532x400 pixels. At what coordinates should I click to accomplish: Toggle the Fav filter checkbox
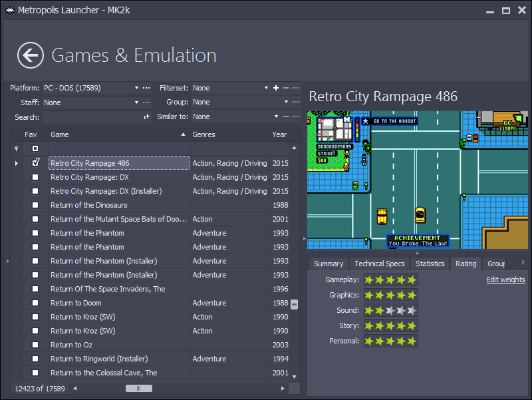pyautogui.click(x=35, y=148)
